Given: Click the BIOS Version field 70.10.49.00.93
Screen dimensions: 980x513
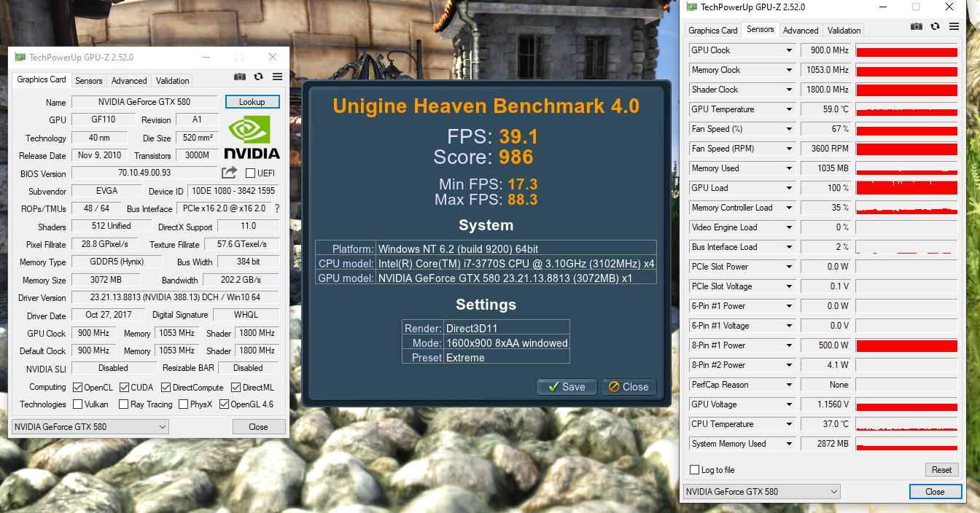Looking at the screenshot, I should point(144,173).
